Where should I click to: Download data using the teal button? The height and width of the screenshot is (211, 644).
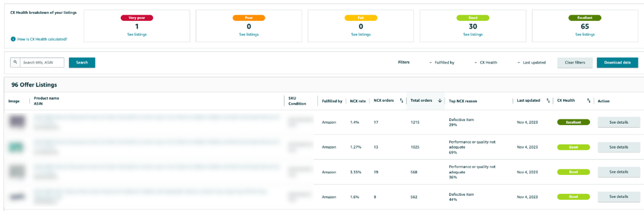coord(617,62)
